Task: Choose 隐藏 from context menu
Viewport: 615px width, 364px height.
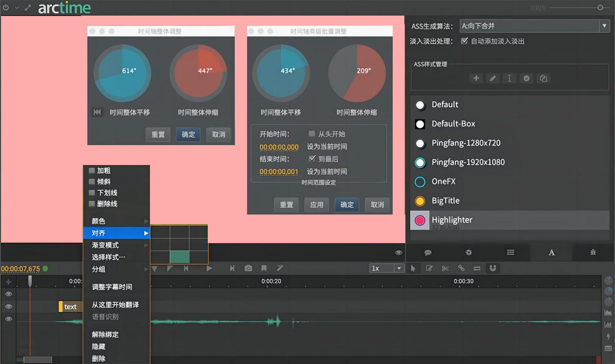Action: coord(116,347)
